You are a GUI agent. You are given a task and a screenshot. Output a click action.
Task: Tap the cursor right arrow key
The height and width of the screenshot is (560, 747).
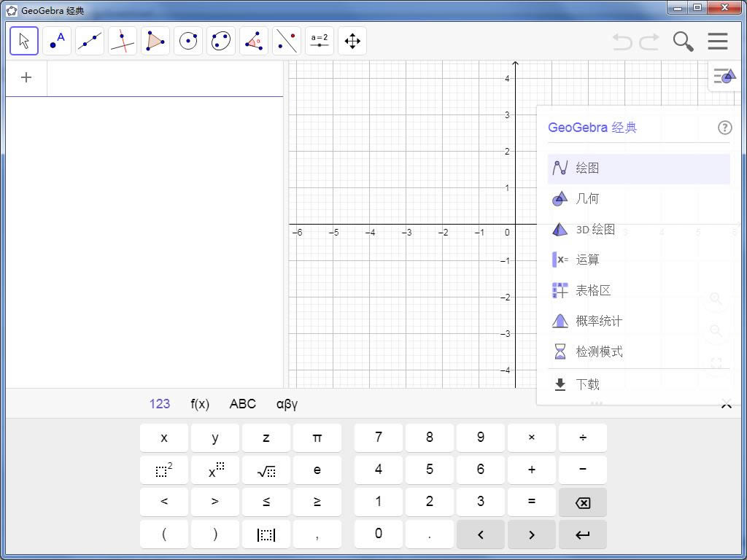[x=532, y=534]
